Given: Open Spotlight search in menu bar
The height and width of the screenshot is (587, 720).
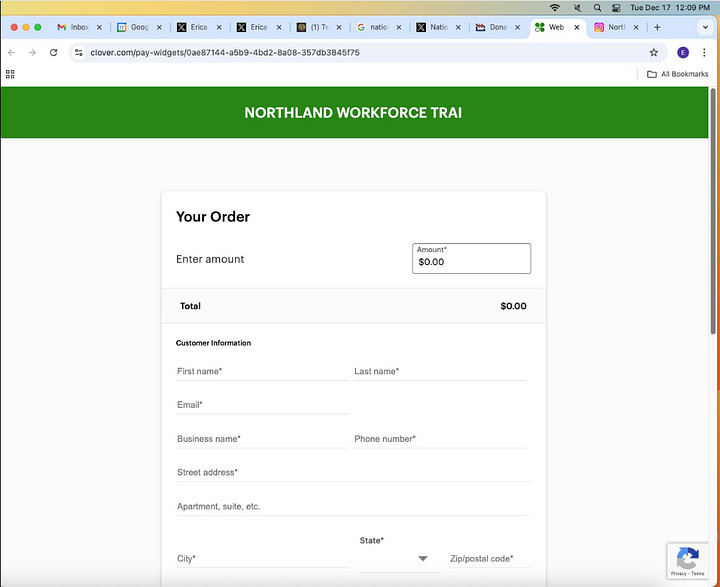Looking at the screenshot, I should 597,7.
